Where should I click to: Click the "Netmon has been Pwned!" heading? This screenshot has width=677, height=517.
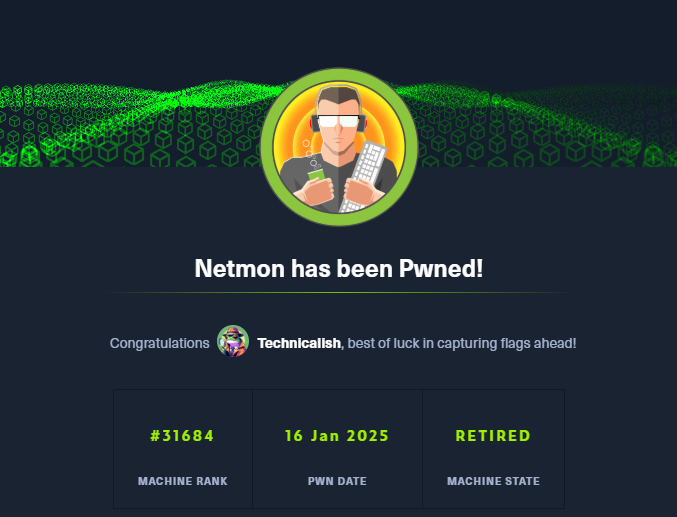point(338,269)
